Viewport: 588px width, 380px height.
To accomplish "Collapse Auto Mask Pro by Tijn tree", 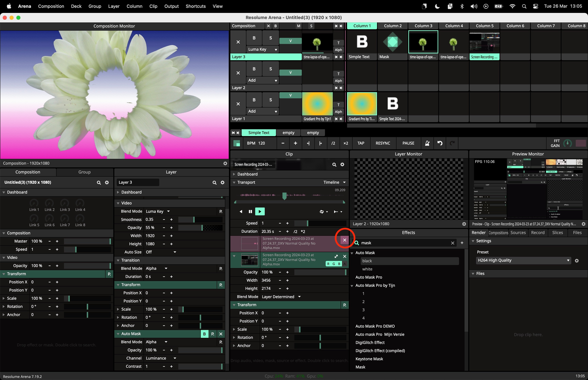I will (352, 285).
